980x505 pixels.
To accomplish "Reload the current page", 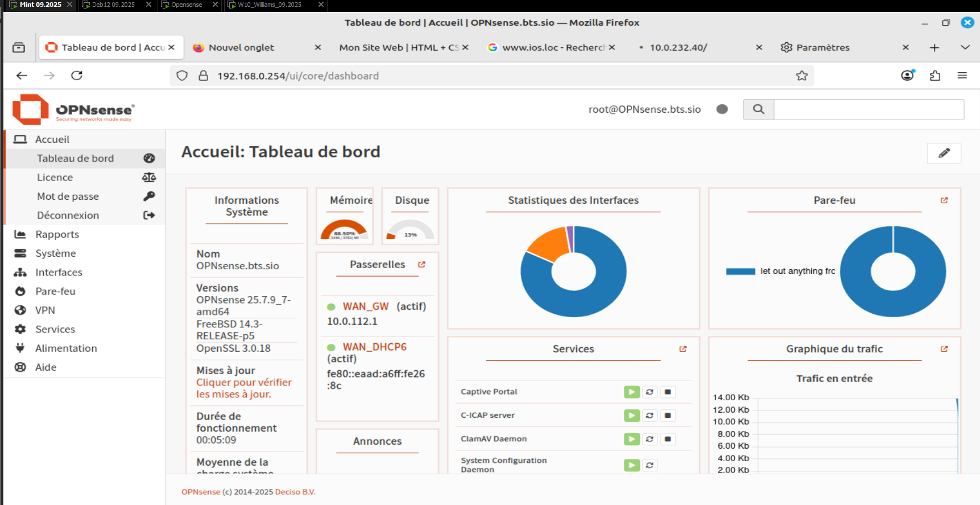I will point(77,75).
